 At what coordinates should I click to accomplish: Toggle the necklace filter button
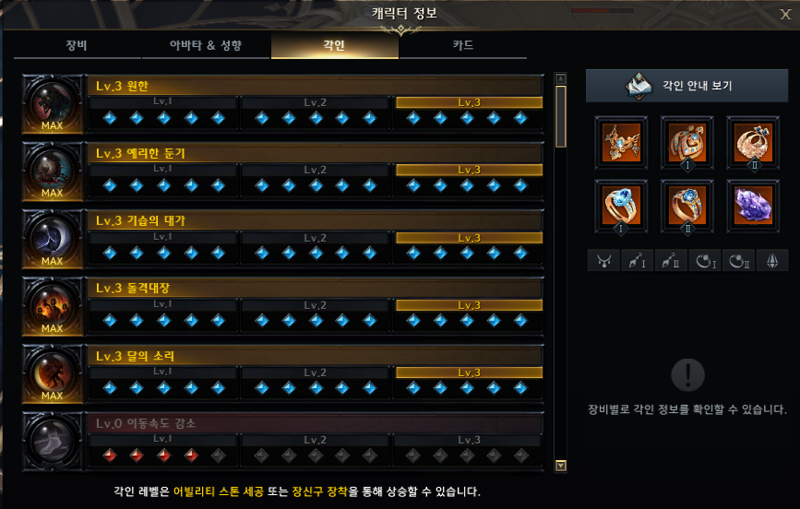(604, 261)
